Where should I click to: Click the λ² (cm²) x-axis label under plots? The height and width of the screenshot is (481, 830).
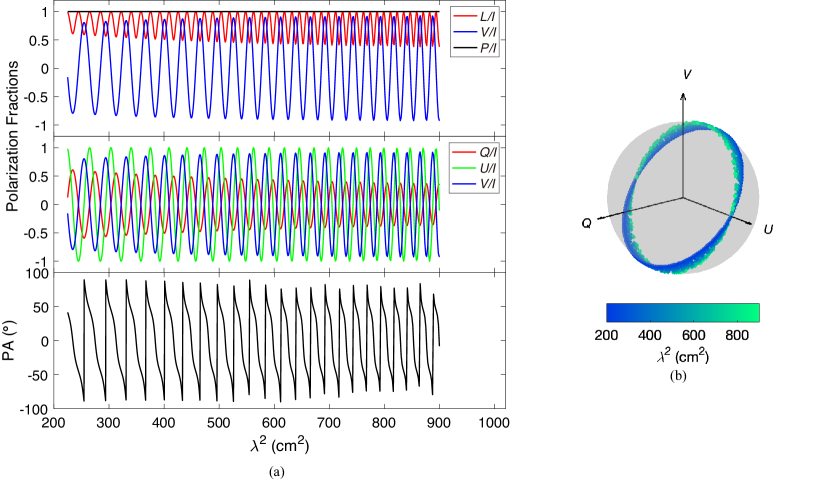tap(279, 445)
